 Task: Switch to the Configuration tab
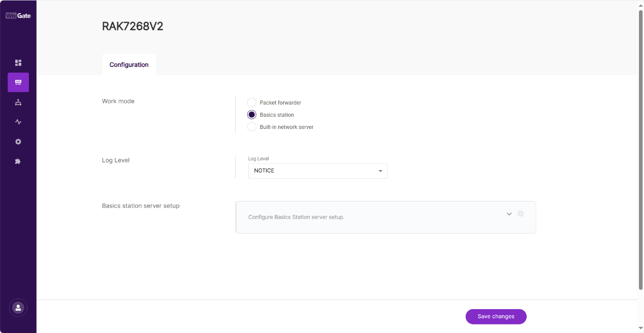[129, 64]
